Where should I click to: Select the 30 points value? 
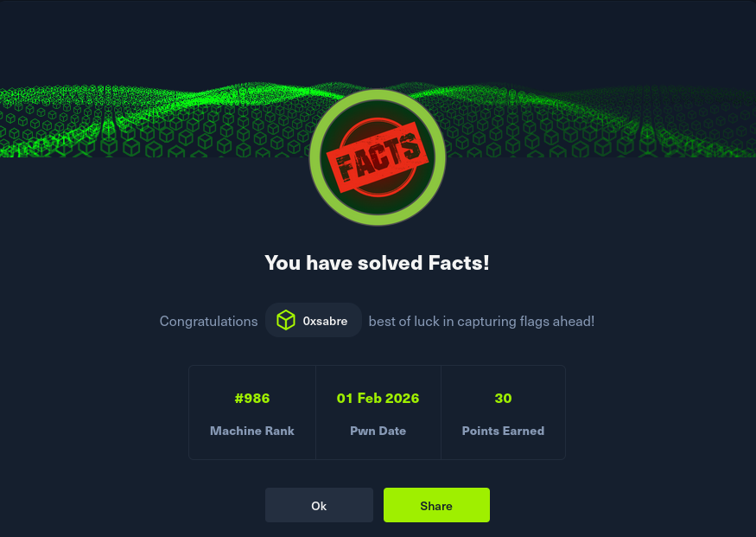click(x=503, y=399)
